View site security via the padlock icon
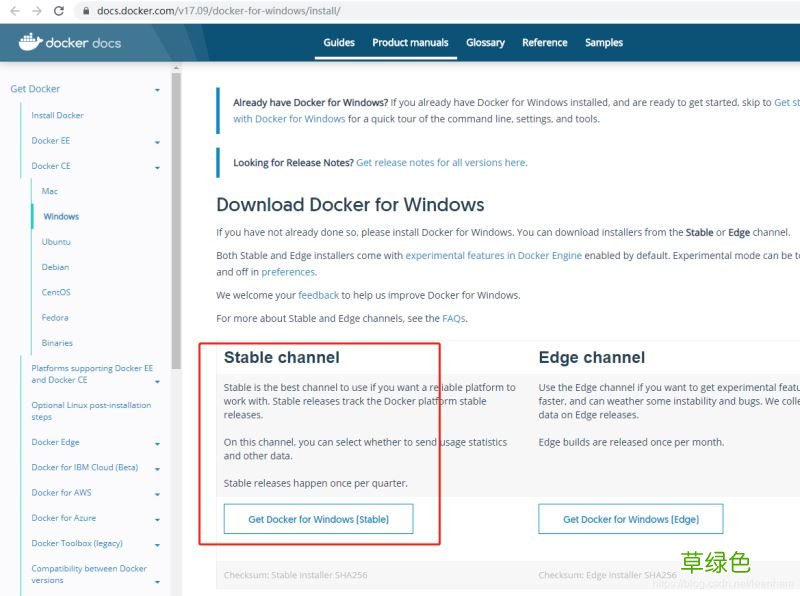 click(x=86, y=12)
